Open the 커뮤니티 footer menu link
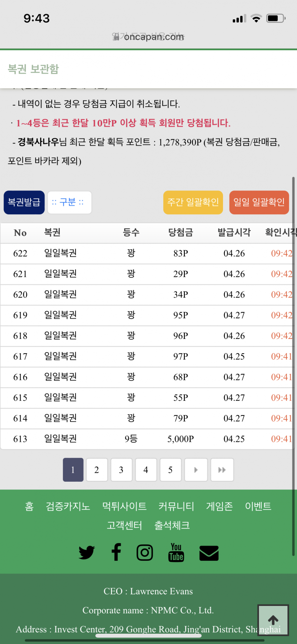Viewport: 297px width, 644px height. (x=176, y=506)
